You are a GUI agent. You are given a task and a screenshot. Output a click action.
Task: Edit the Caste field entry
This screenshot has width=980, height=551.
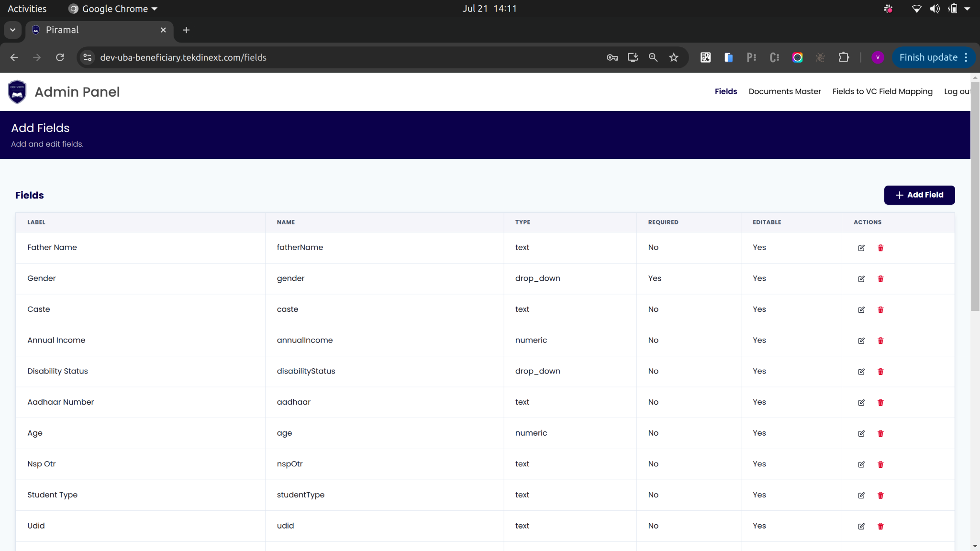coord(861,310)
